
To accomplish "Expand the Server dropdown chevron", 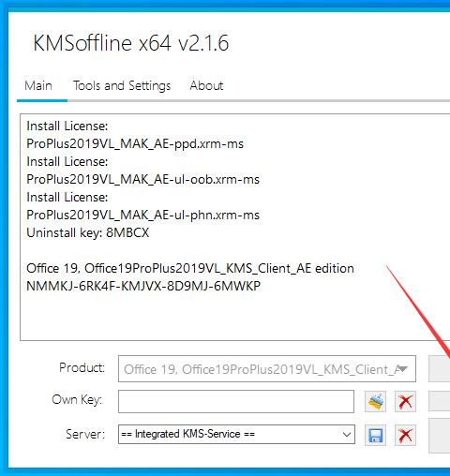I will 346,435.
